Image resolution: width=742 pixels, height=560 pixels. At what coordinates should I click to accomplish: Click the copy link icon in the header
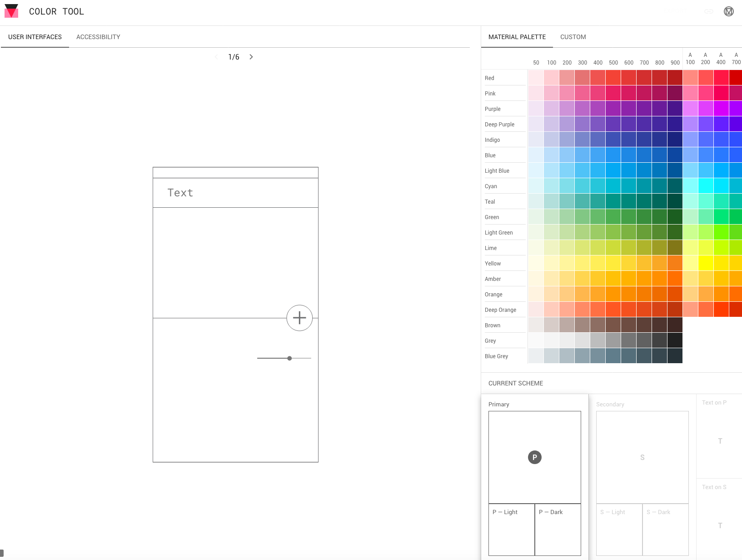709,11
